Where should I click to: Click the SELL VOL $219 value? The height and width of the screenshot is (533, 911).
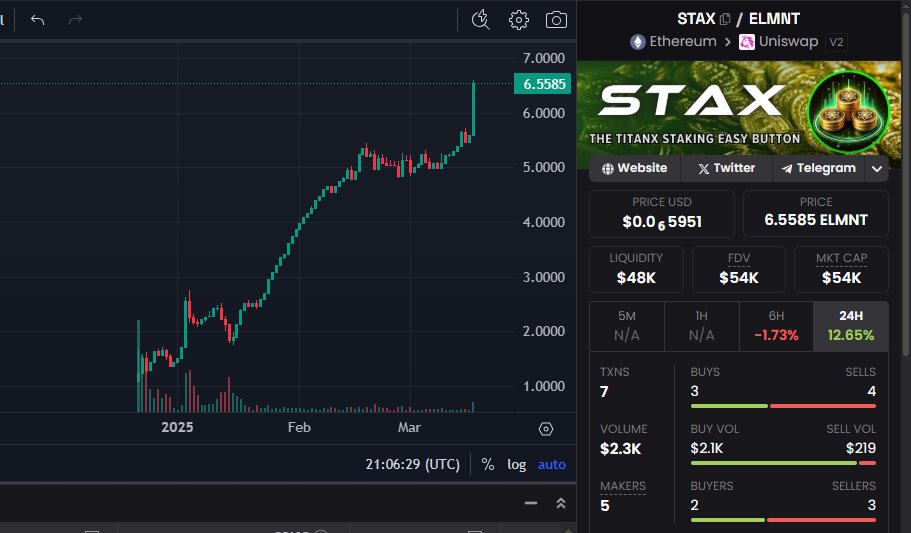pos(860,448)
